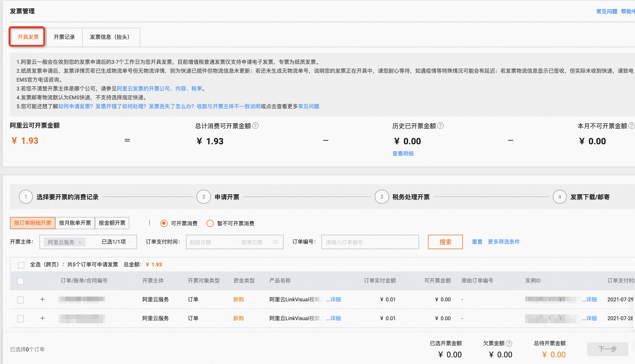Screen dimensions: 635x364
Task: Click 新购 in the 2021-07-29 row
Action: click(238, 300)
